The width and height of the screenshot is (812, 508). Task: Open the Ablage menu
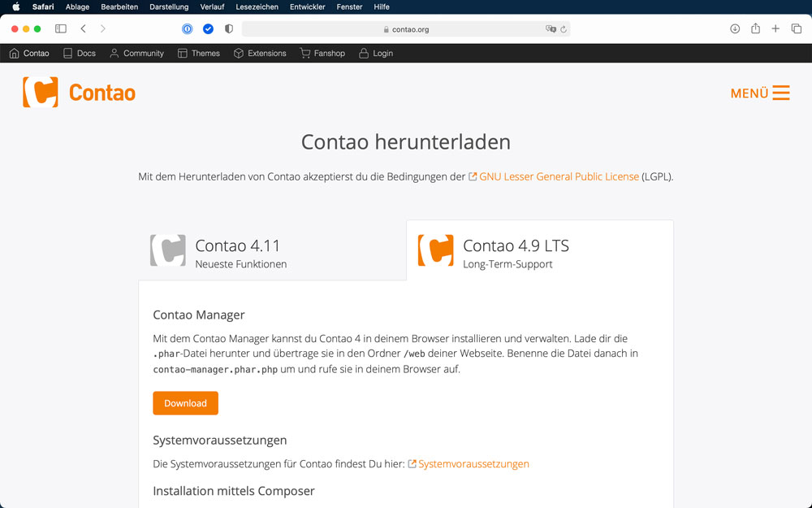[x=77, y=7]
